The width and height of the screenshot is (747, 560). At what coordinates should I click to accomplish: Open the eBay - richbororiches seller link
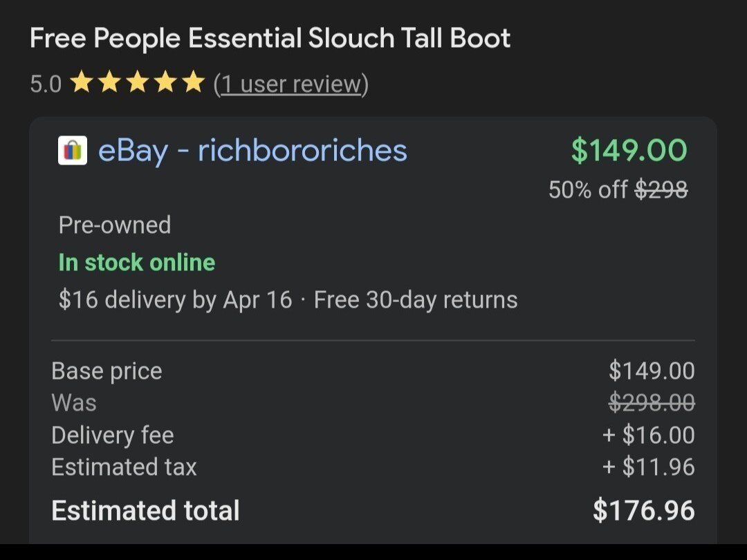pyautogui.click(x=252, y=150)
